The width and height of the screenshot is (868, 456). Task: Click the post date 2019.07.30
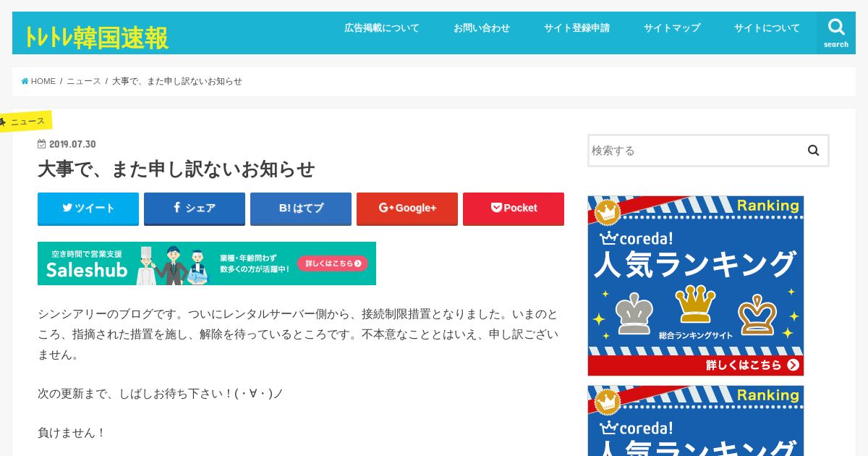coord(72,144)
